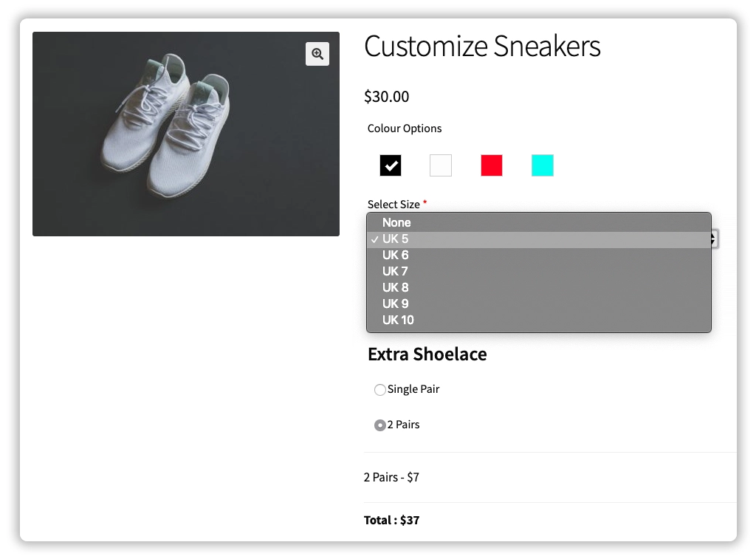Choose None in the size list
The width and height of the screenshot is (756, 559).
point(396,222)
